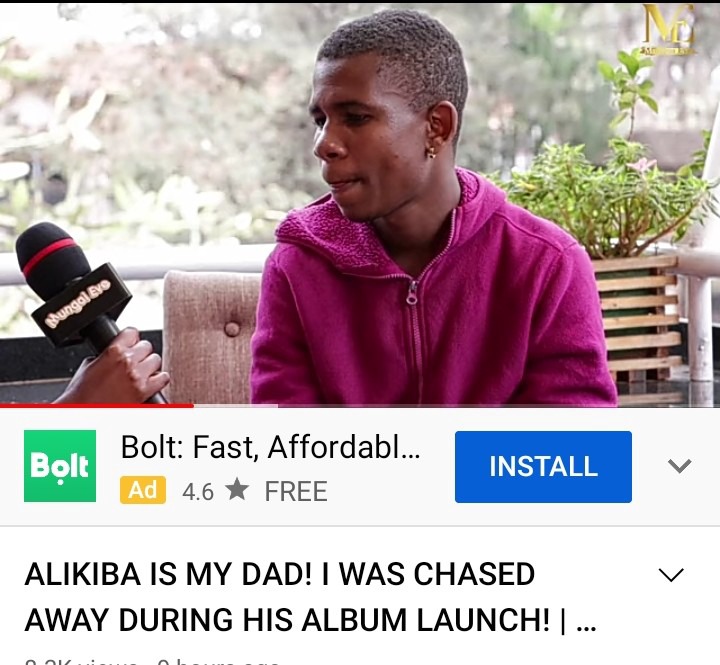
Task: Expand the video description chevron beside title
Action: coord(671,574)
